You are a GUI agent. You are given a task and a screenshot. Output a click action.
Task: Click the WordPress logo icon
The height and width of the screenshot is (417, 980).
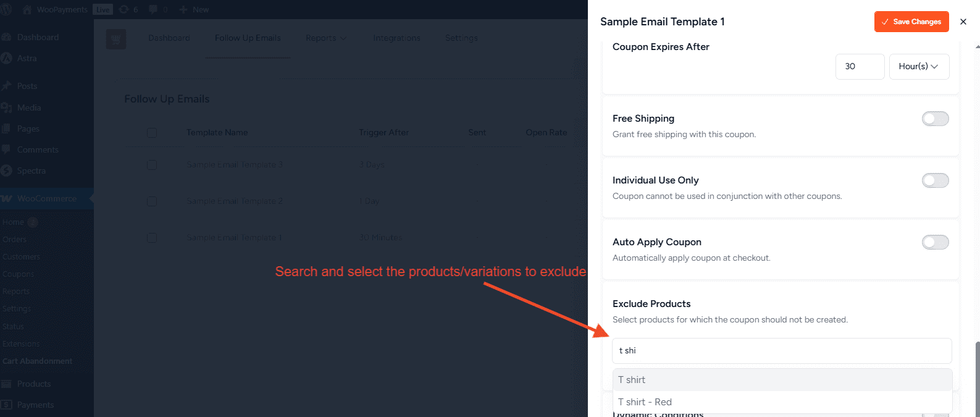pos(6,9)
